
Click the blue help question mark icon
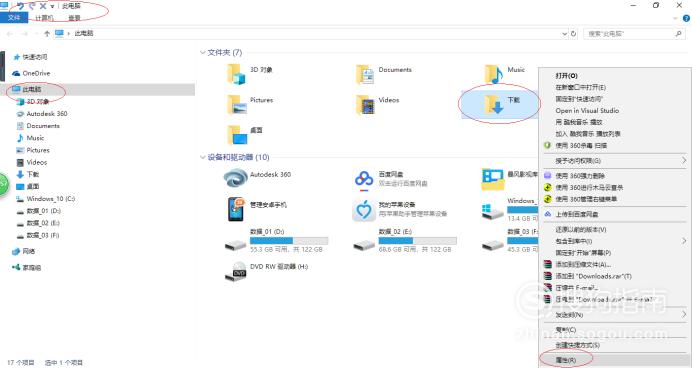point(687,19)
